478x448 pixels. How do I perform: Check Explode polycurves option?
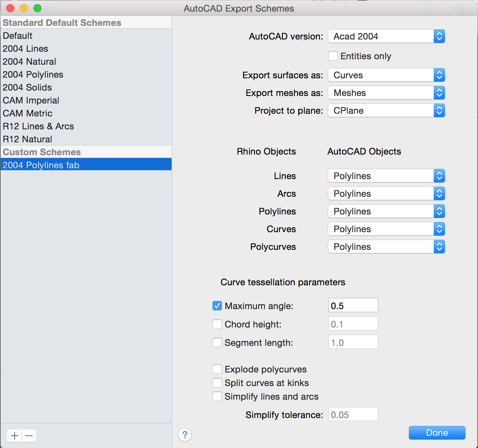[x=217, y=369]
